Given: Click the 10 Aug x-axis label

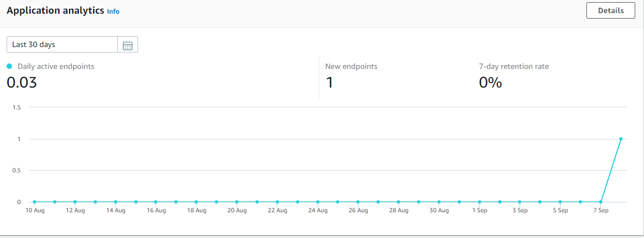Looking at the screenshot, I should click(35, 211).
